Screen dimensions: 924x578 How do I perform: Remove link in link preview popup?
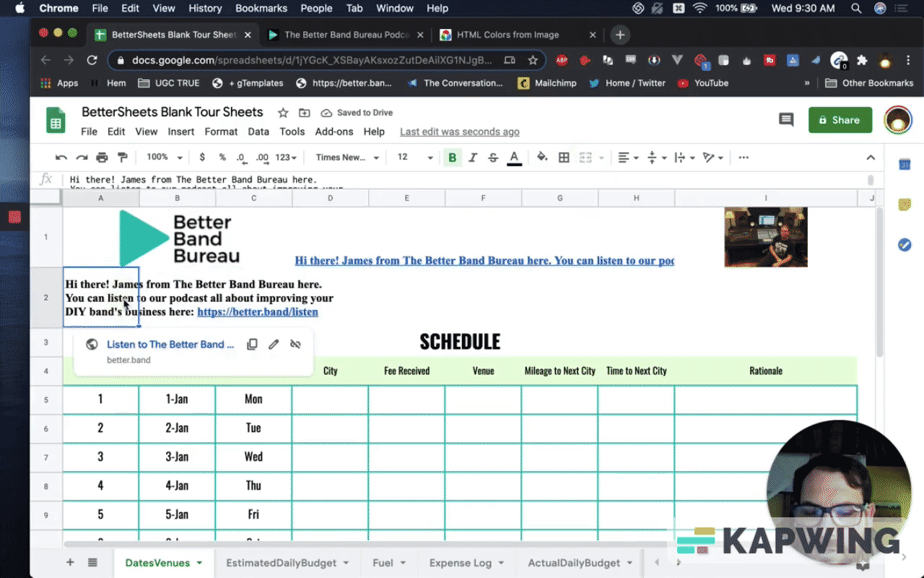(x=295, y=345)
